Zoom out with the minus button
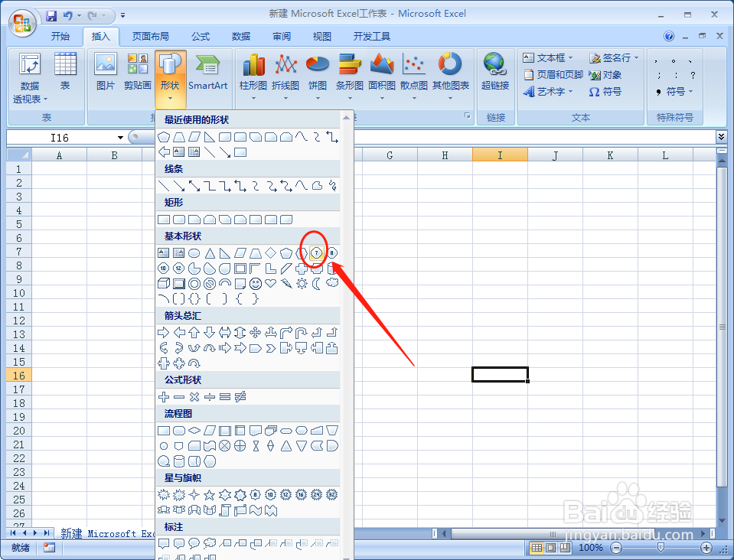This screenshot has height=560, width=734. coord(616,547)
